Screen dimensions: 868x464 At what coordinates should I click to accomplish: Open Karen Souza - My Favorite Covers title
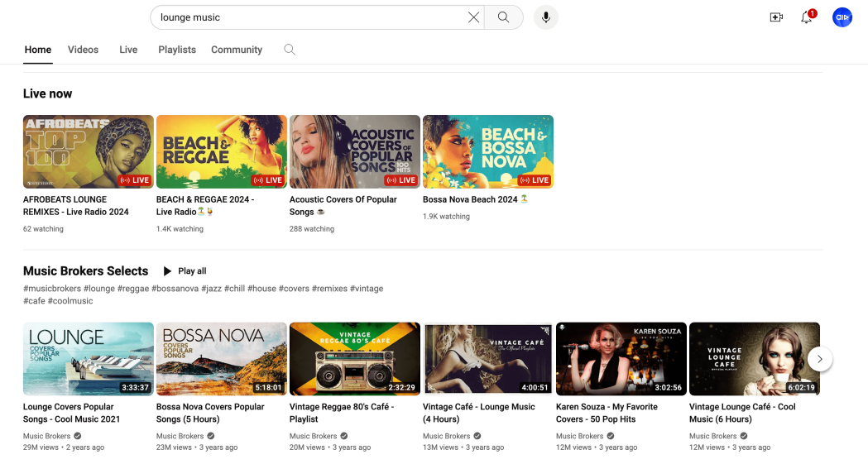click(607, 413)
